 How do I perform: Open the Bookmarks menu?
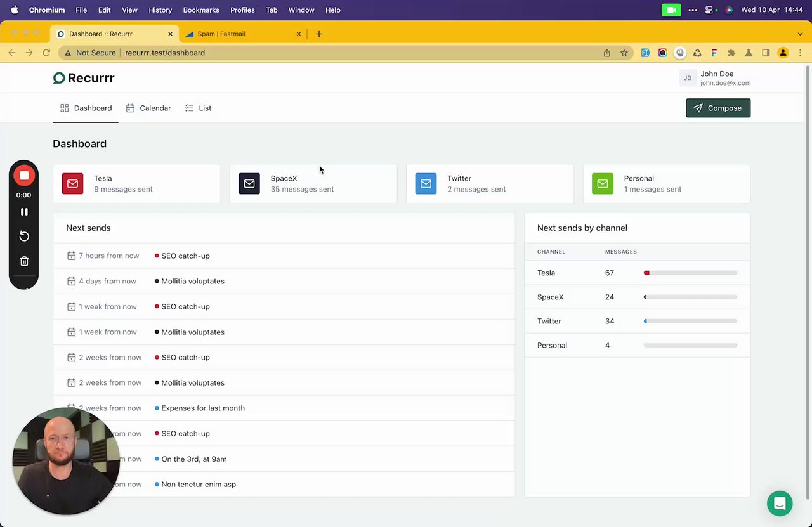[201, 10]
